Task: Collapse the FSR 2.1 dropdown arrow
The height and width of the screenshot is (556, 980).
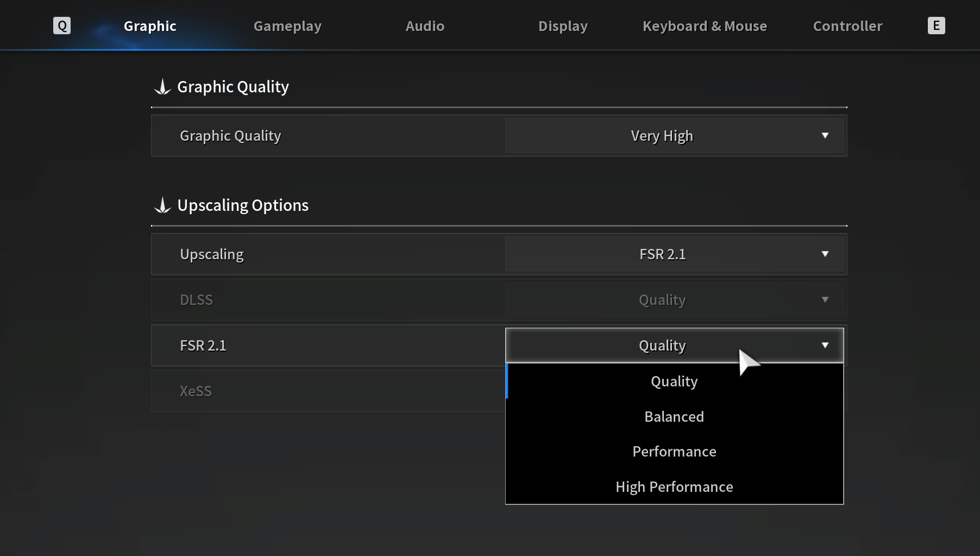Action: [x=825, y=345]
